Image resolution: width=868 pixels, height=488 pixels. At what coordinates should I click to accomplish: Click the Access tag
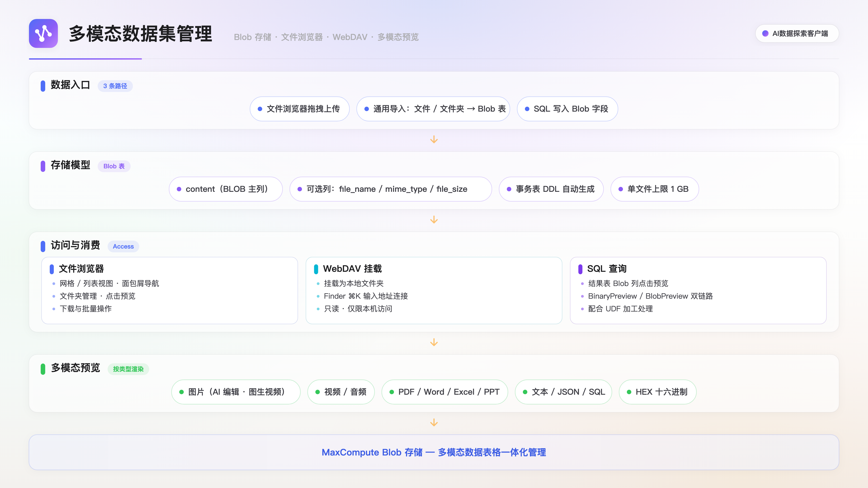coord(123,246)
